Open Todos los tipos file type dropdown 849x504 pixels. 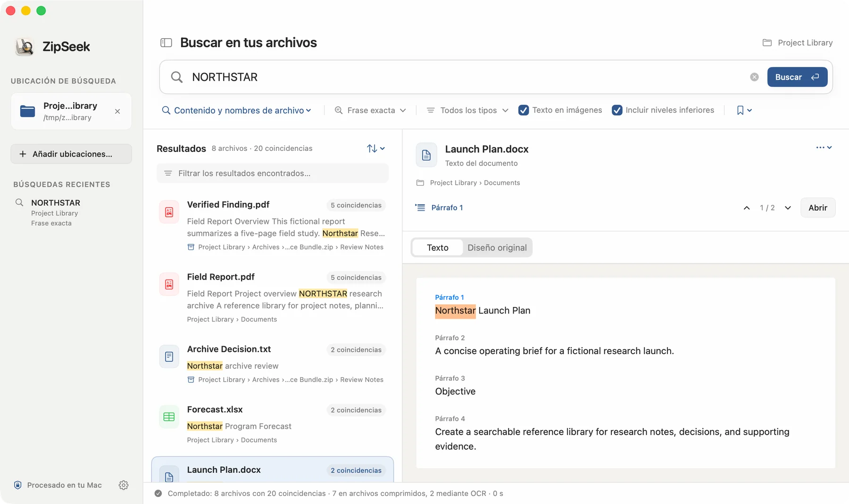(x=467, y=110)
